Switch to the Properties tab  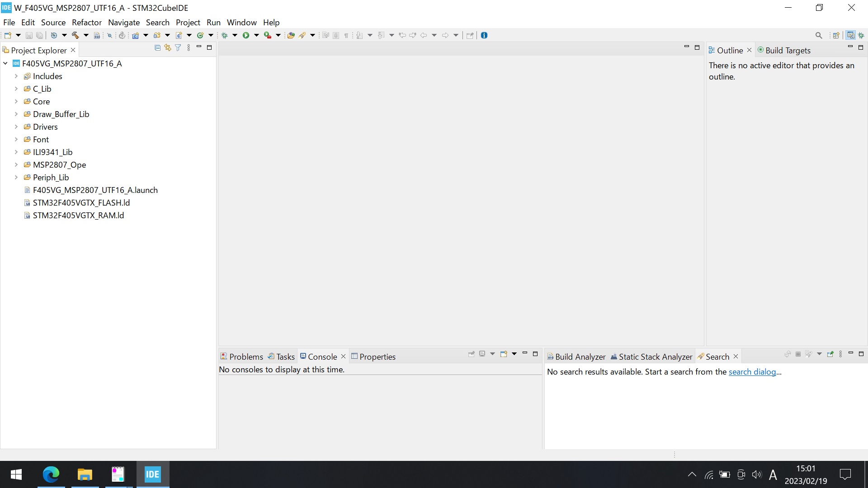coord(373,357)
